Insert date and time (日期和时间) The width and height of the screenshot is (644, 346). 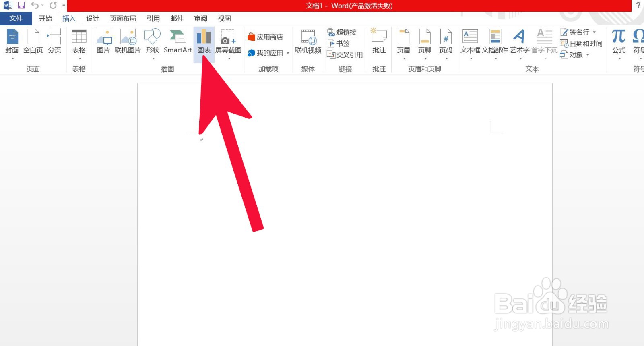pyautogui.click(x=581, y=44)
